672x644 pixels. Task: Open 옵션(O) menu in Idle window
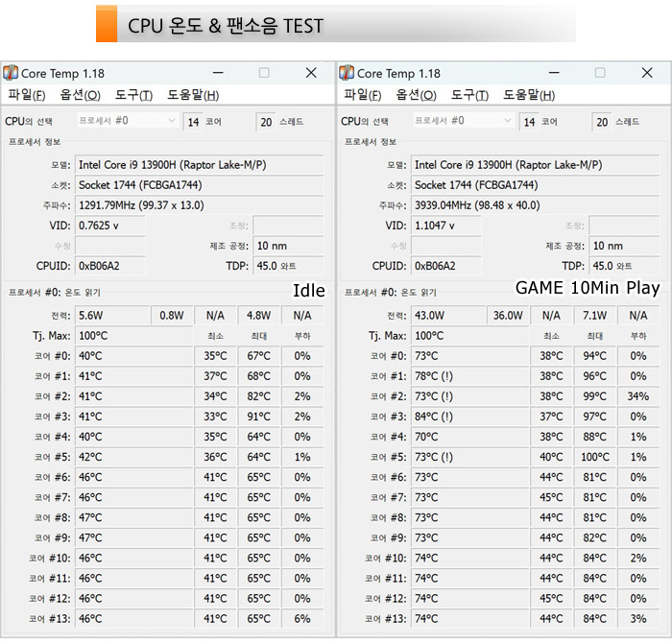pyautogui.click(x=80, y=95)
